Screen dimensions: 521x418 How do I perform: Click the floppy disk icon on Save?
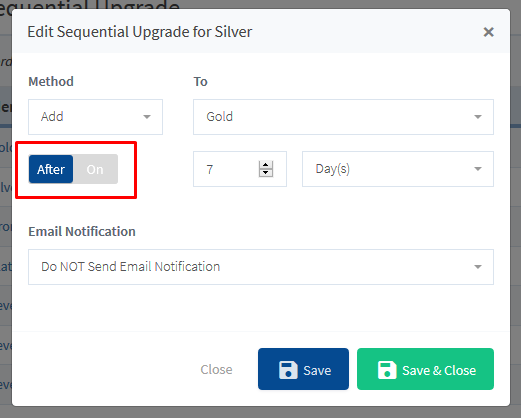tap(288, 370)
